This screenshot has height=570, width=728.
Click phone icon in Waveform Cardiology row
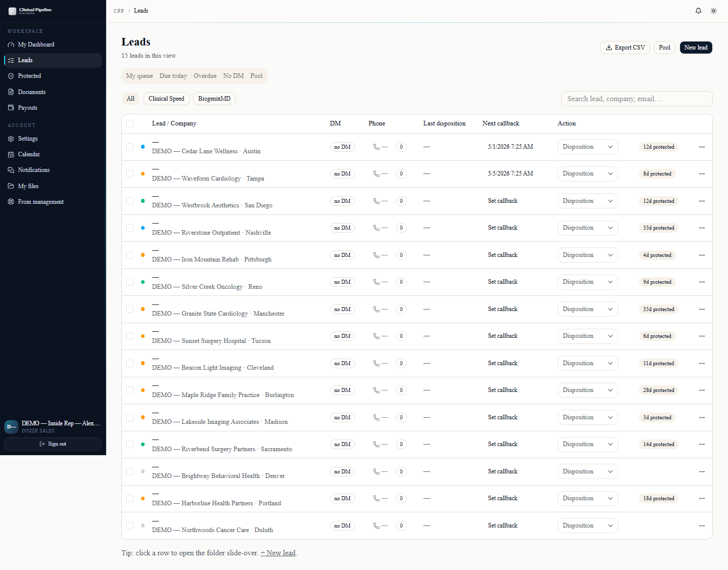pos(376,173)
